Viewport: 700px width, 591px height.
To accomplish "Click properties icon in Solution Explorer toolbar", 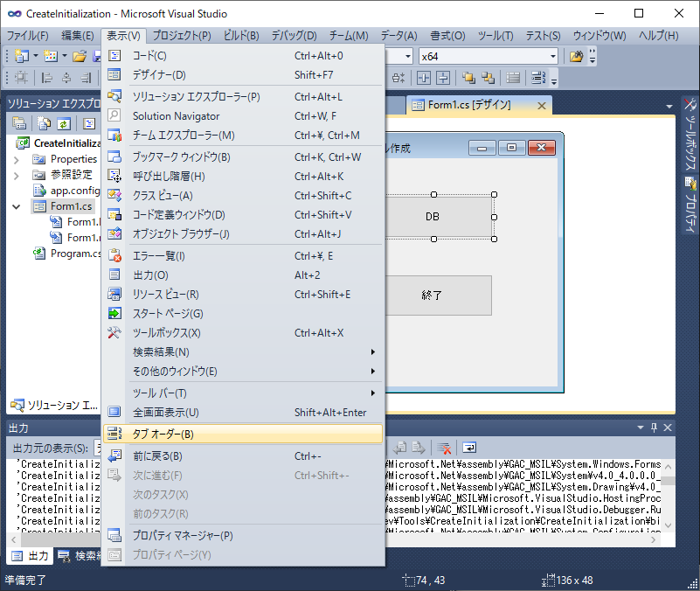I will click(x=18, y=124).
